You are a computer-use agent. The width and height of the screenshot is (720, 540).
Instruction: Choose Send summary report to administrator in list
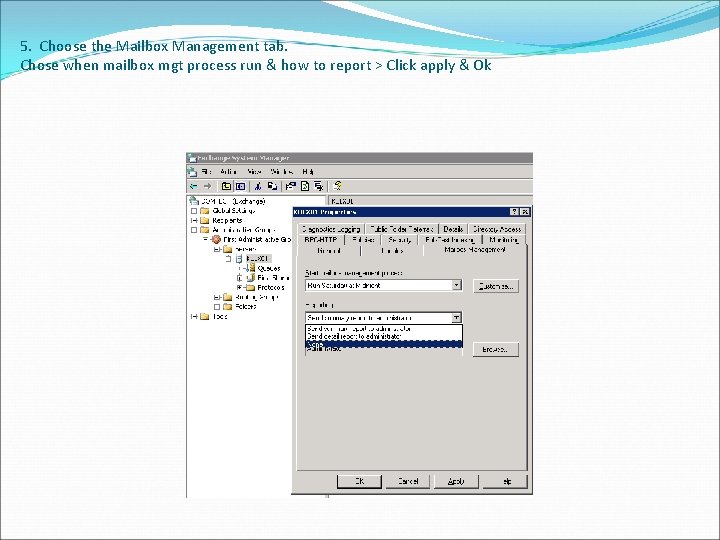383,329
